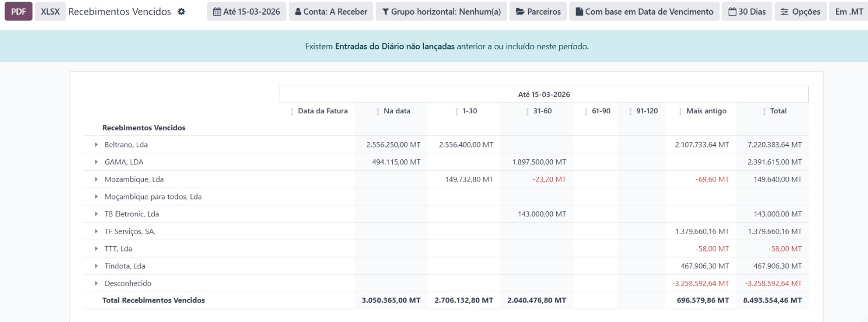Screen dimensions: 868x322
Task: Open Conta: A Receber account filter
Action: pyautogui.click(x=331, y=11)
